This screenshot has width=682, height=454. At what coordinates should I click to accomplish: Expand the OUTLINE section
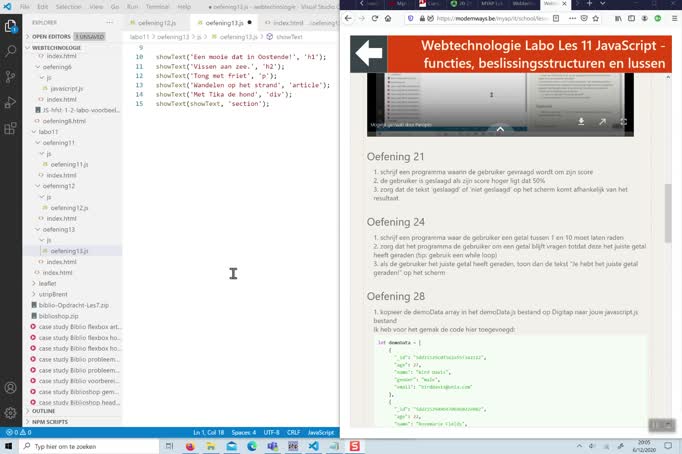43,411
